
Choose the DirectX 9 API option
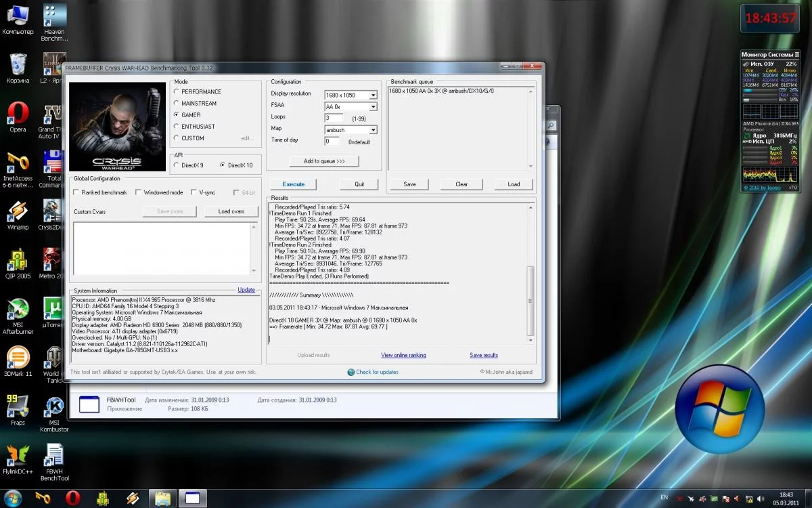point(177,165)
